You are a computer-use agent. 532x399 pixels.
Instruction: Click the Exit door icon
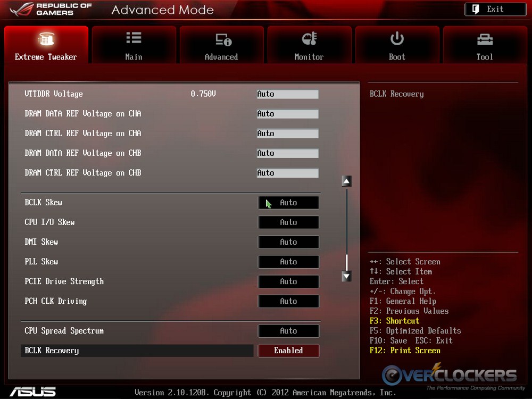(476, 9)
